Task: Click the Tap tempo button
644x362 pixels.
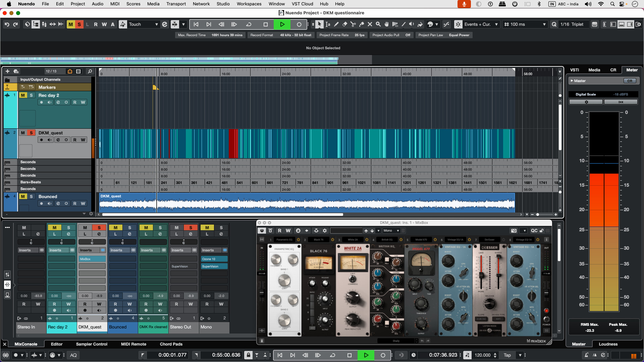Action: [x=507, y=355]
